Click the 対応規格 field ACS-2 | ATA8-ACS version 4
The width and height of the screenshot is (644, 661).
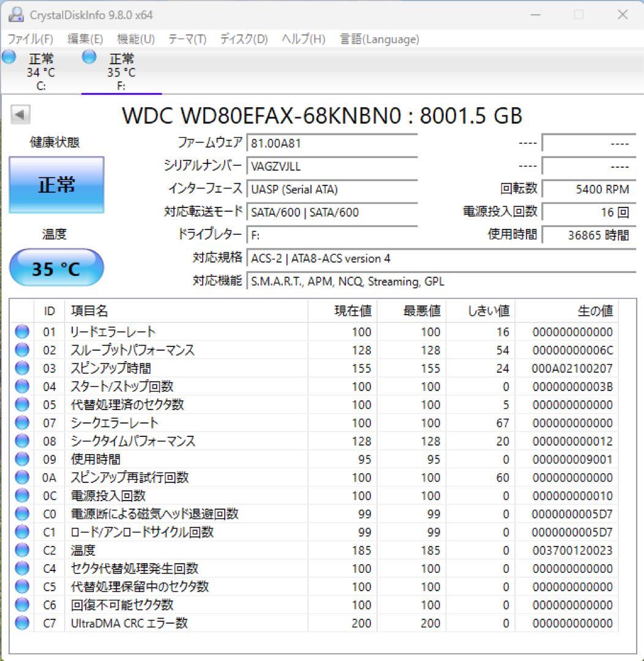[441, 258]
